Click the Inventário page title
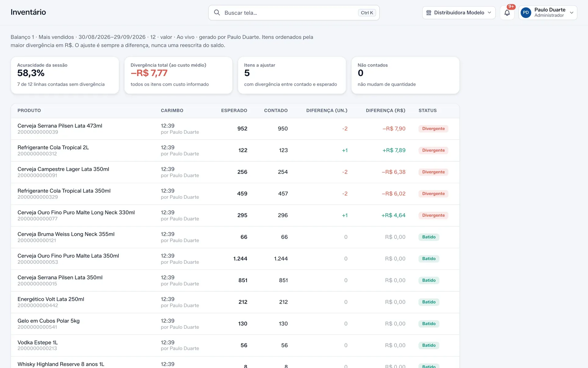Viewport: 588px width, 368px height. pyautogui.click(x=28, y=12)
